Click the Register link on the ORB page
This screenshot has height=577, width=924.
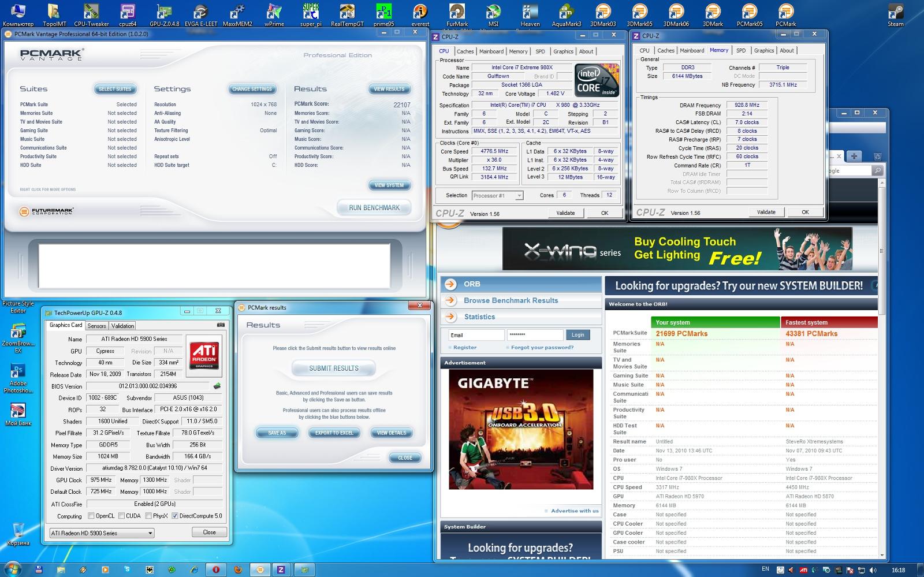point(465,348)
